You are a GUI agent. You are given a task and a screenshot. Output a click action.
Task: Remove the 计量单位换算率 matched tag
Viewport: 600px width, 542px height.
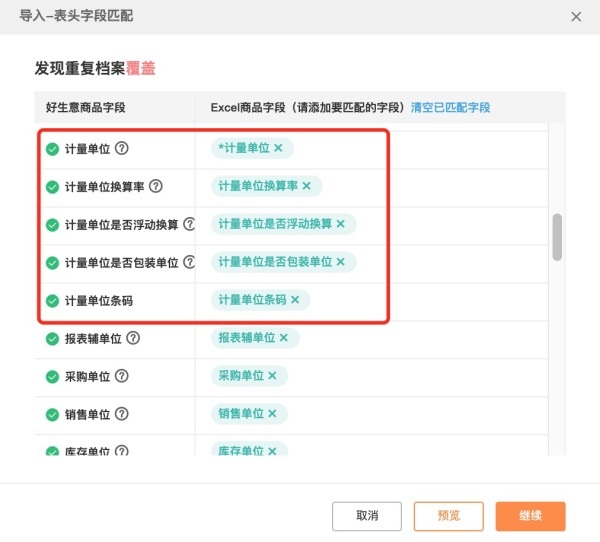coord(306,186)
